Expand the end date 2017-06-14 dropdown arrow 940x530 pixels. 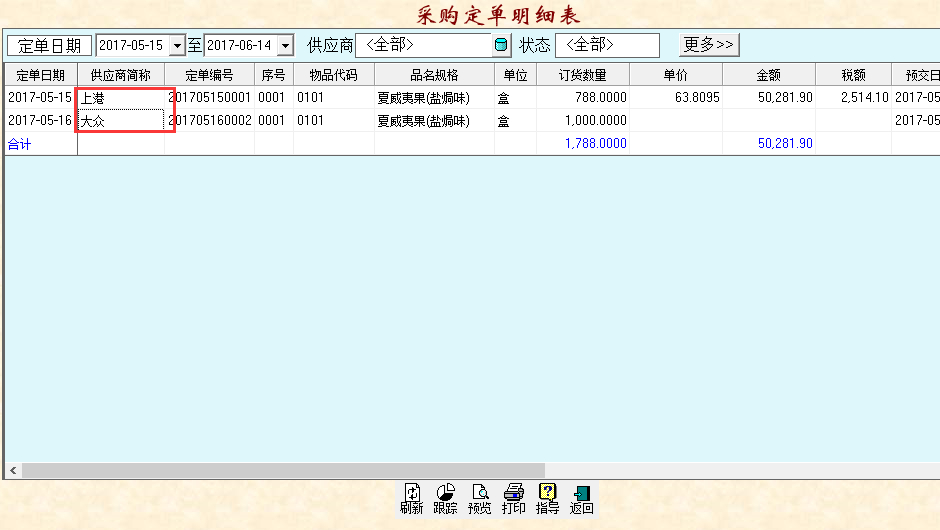[285, 46]
